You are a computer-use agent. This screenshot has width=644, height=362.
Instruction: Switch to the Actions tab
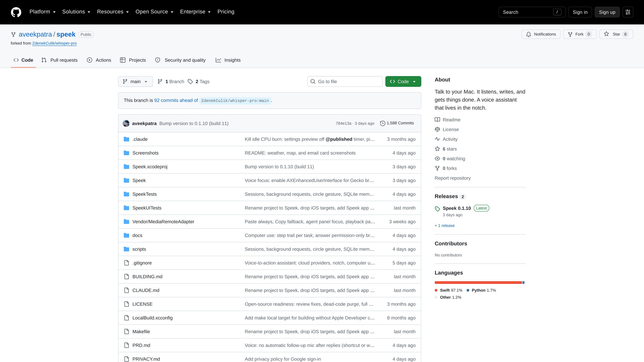(x=99, y=60)
